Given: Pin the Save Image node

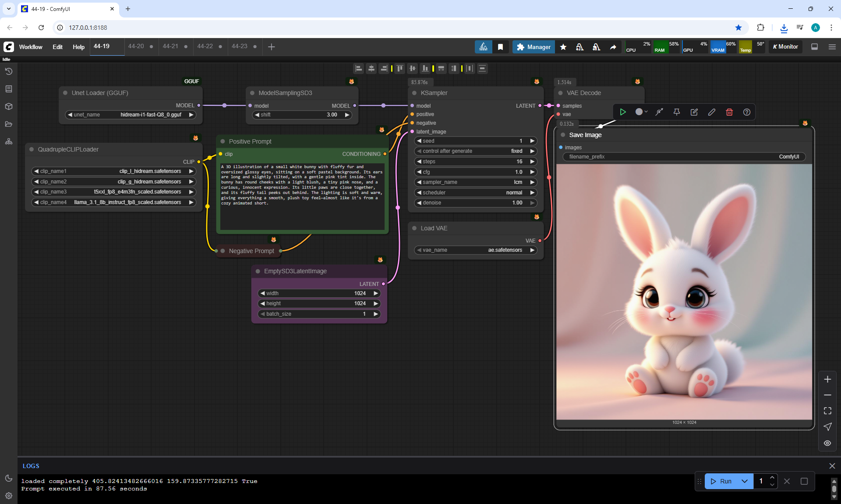Looking at the screenshot, I should pos(677,112).
